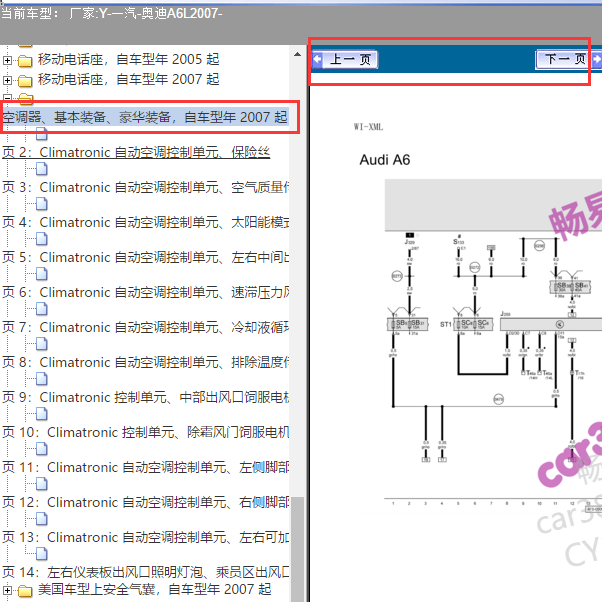Image resolution: width=602 pixels, height=602 pixels.
Task: Open folder icon of 移动电话座 2007
Action: [x=25, y=81]
